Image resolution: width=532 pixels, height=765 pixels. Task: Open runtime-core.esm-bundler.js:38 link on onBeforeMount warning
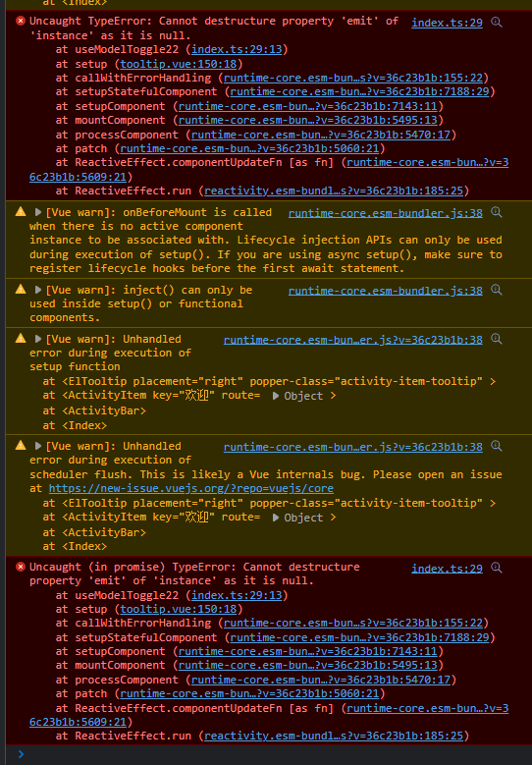[385, 213]
